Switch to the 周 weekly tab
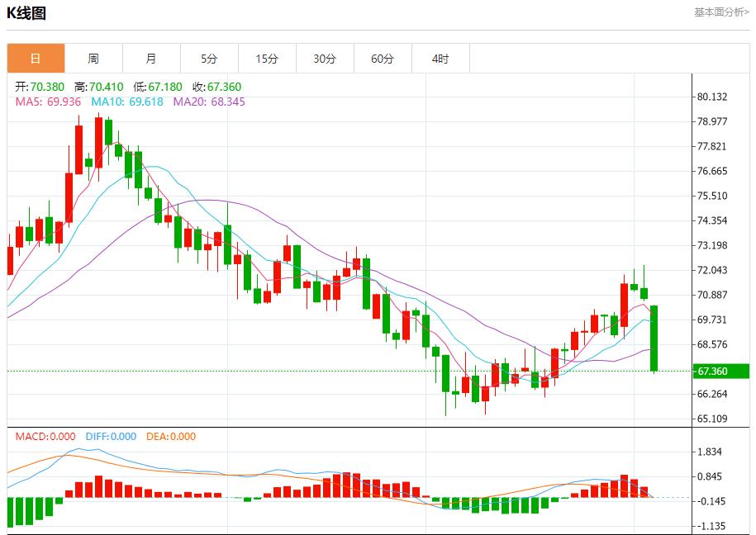Screen dimensions: 756x535 tap(93, 59)
